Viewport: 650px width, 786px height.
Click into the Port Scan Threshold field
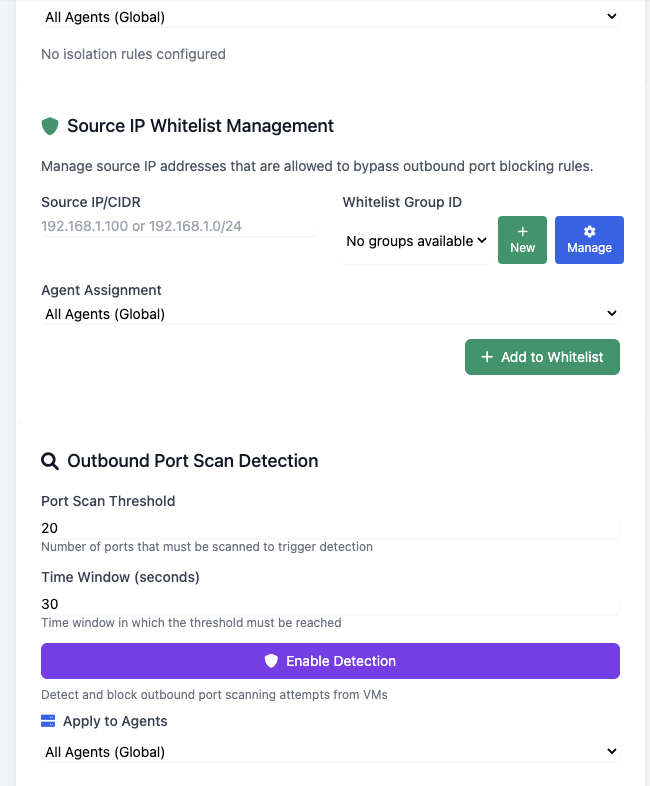click(x=330, y=528)
